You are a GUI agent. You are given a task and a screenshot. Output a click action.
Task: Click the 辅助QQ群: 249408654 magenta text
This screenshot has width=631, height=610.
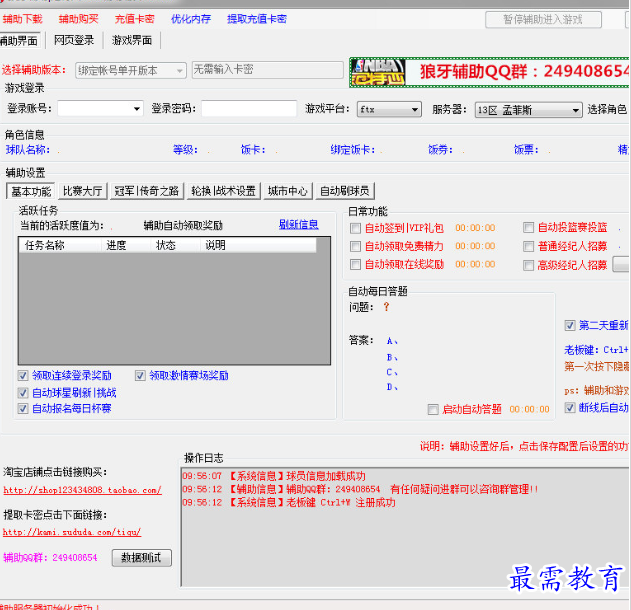click(50, 557)
